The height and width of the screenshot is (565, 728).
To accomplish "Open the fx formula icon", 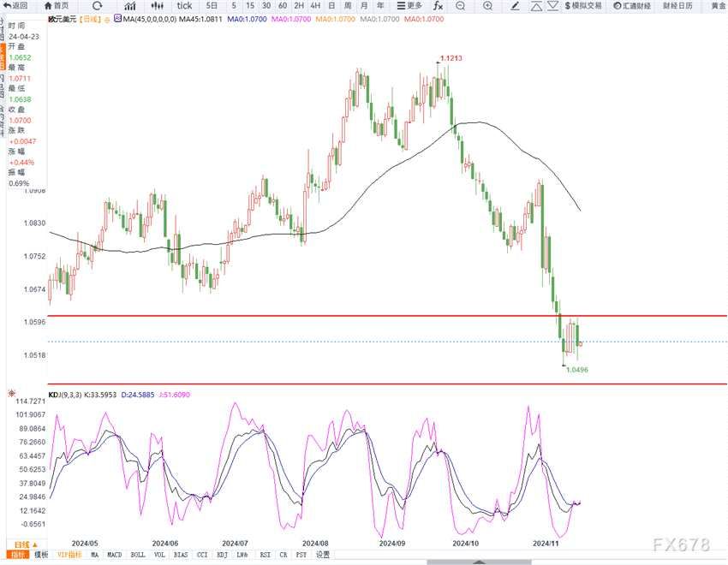I will (438, 6).
